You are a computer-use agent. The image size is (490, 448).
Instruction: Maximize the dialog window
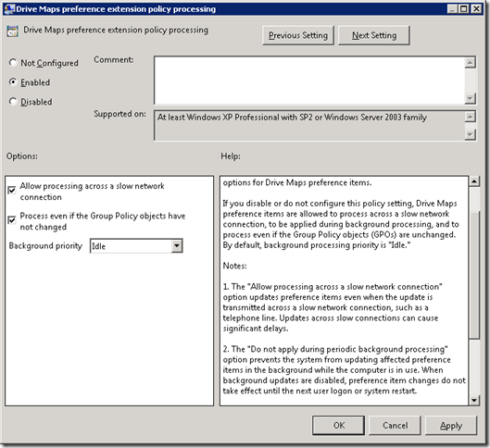click(464, 8)
